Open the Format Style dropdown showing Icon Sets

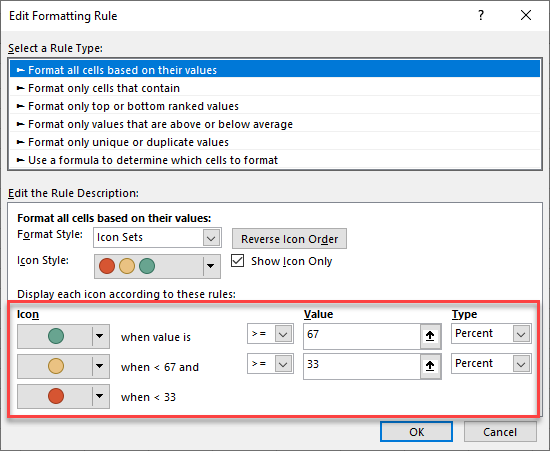coord(157,238)
